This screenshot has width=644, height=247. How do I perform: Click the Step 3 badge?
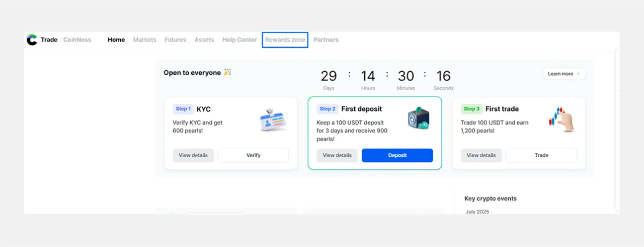pyautogui.click(x=471, y=109)
